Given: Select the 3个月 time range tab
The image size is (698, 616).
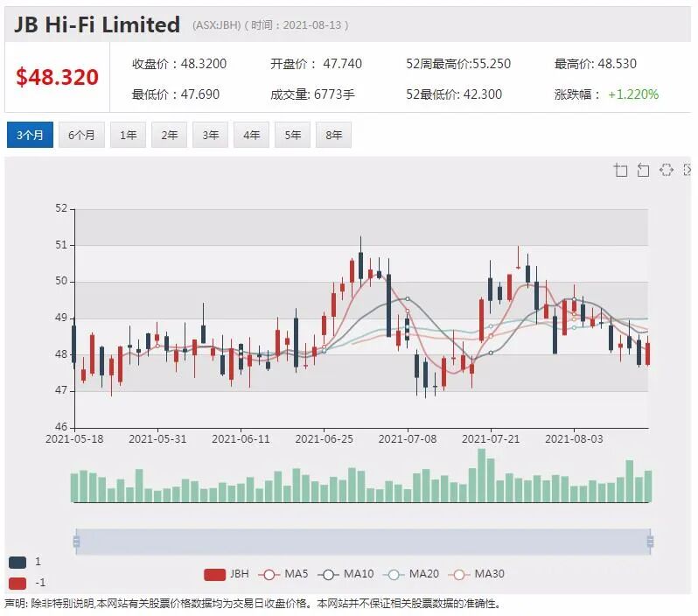Looking at the screenshot, I should click(30, 135).
